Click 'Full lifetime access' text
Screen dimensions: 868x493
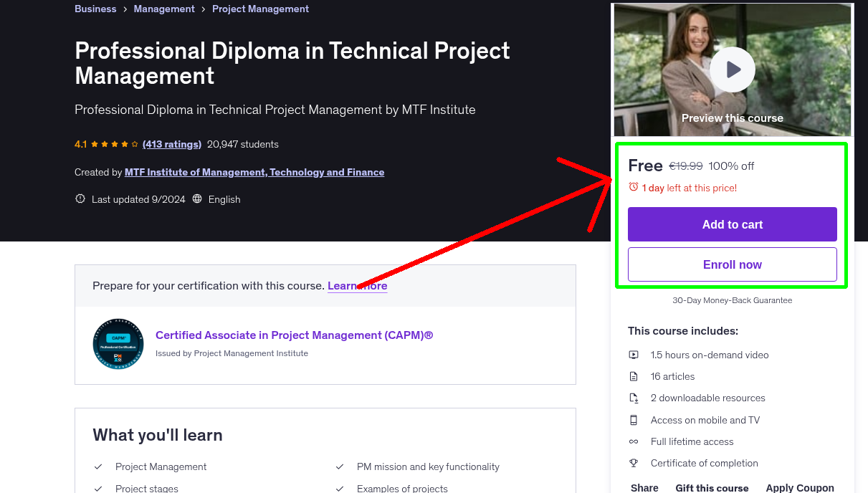point(692,441)
